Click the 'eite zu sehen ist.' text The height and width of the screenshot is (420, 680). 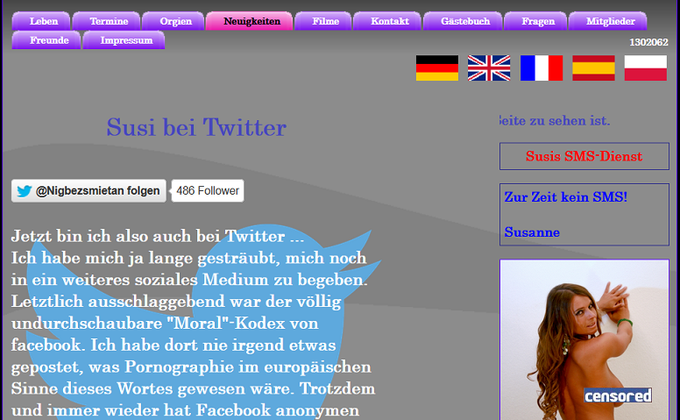555,121
